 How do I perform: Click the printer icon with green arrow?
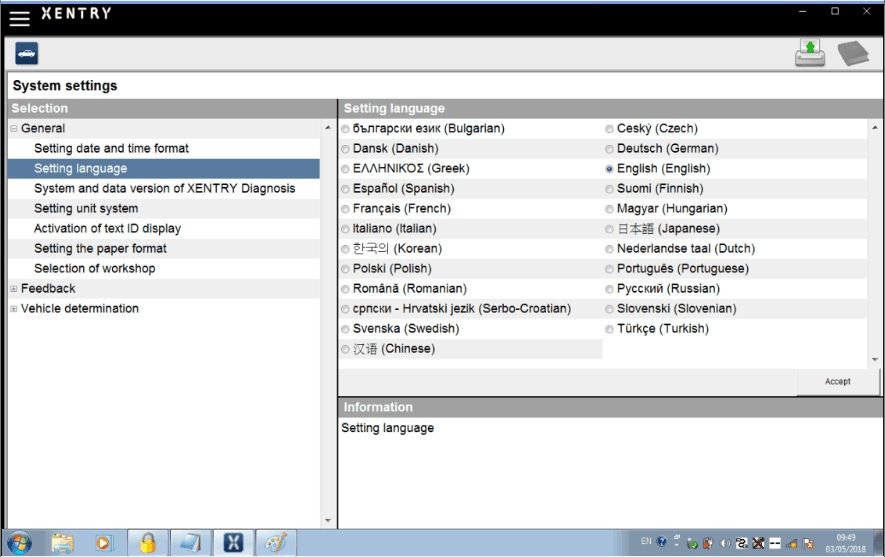809,53
